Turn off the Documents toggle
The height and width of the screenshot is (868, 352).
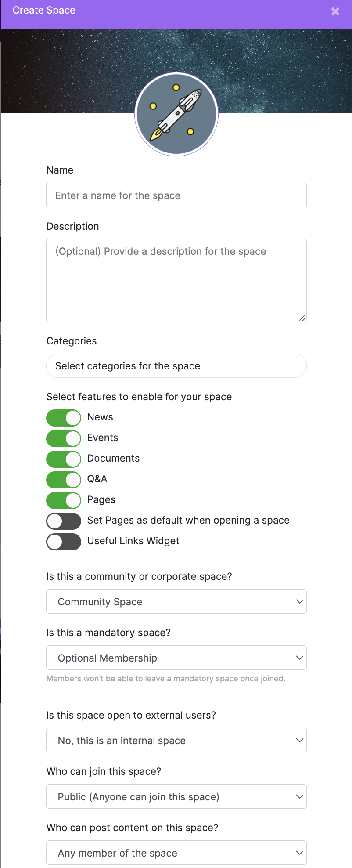[x=63, y=459]
